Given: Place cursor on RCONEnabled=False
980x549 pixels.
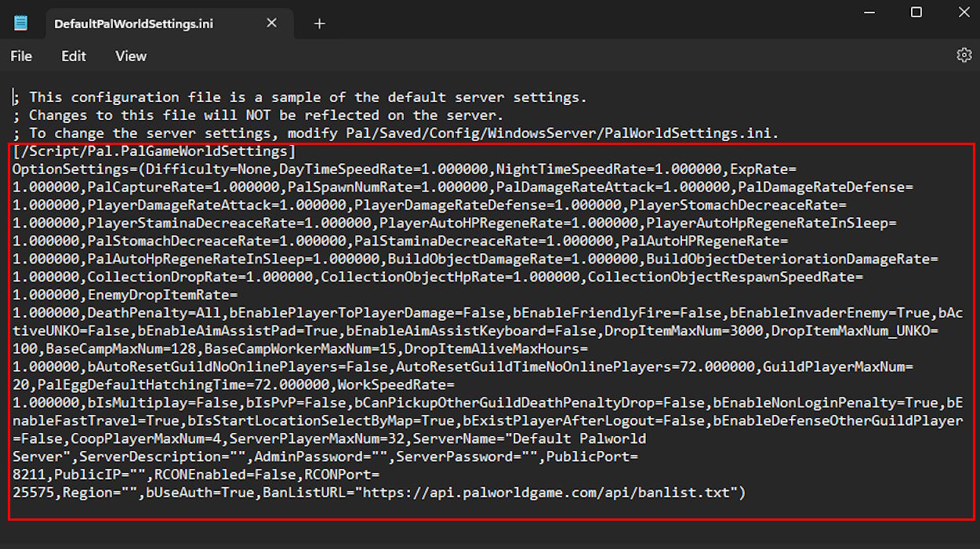Looking at the screenshot, I should pos(226,474).
